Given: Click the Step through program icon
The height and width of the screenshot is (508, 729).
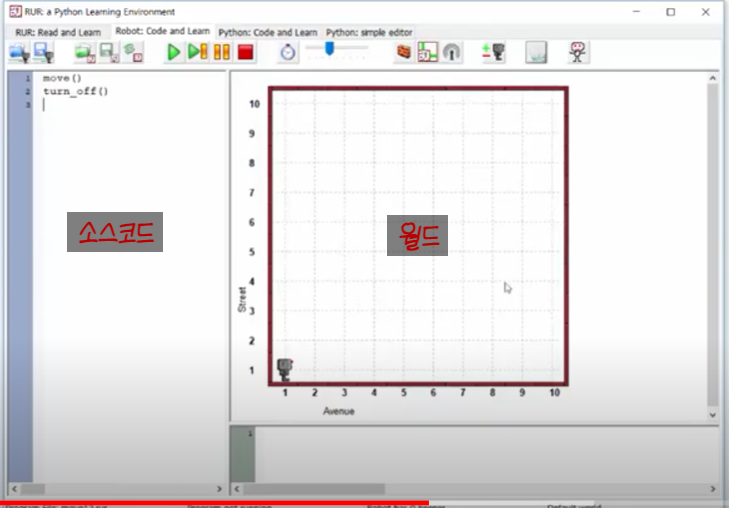Looking at the screenshot, I should (x=198, y=52).
